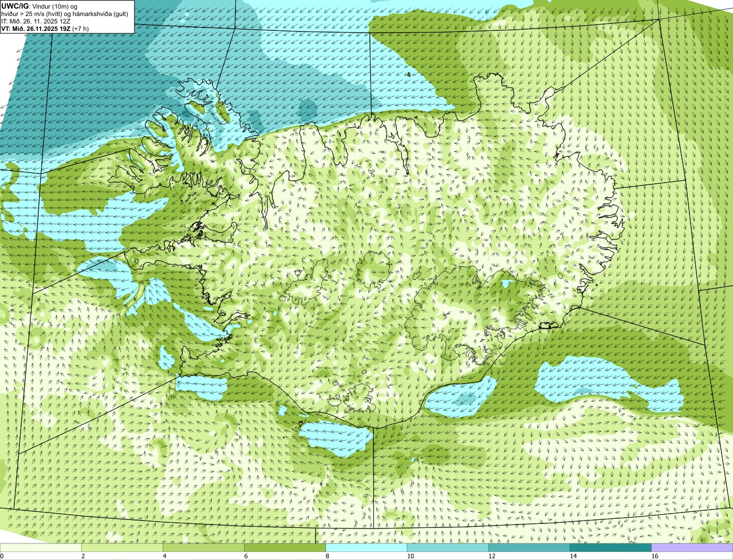Click the legend color segment between 6 and 8
The image size is (733, 560).
click(x=285, y=547)
